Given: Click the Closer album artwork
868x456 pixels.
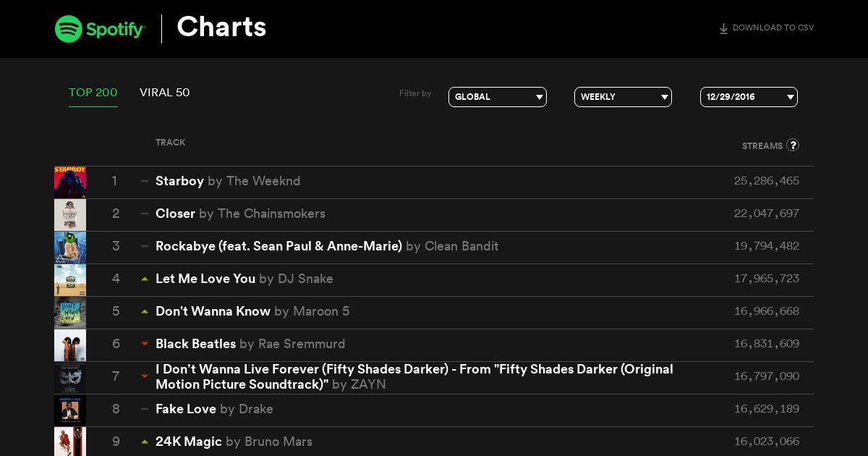Looking at the screenshot, I should (x=70, y=215).
